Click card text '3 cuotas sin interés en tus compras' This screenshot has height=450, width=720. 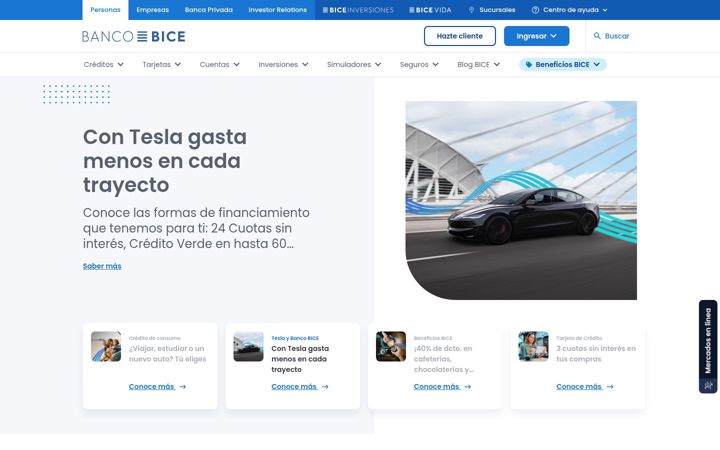[x=596, y=354]
